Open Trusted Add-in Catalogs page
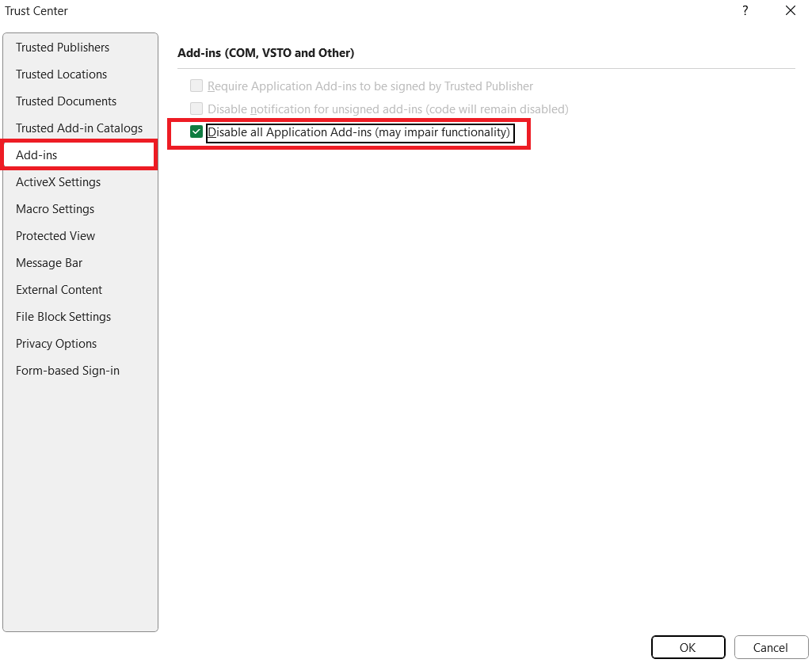The image size is (812, 663). [x=80, y=128]
